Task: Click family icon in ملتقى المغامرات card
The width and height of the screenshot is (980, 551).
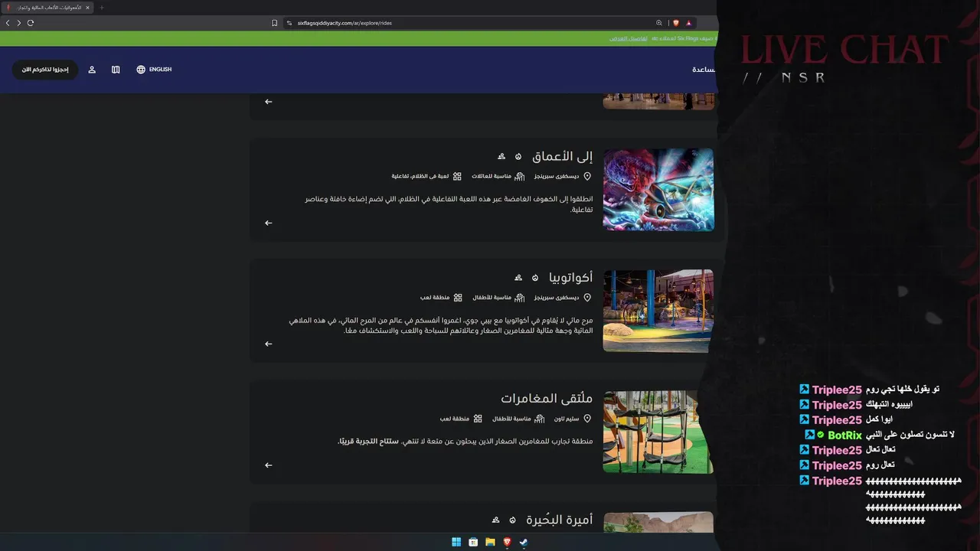Action: pyautogui.click(x=540, y=419)
